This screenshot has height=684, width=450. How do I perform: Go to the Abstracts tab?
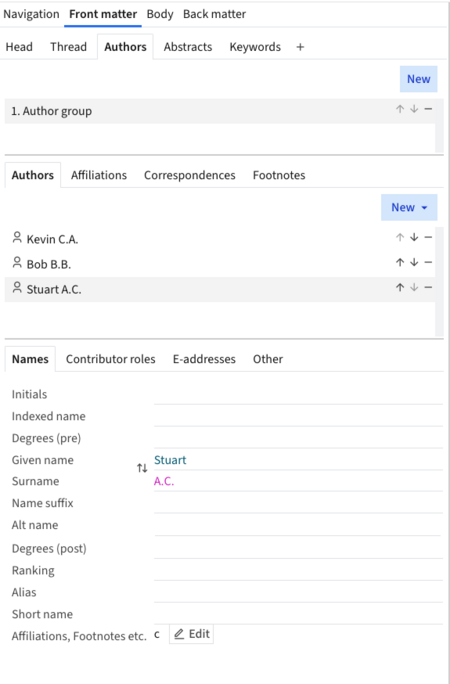(x=188, y=47)
